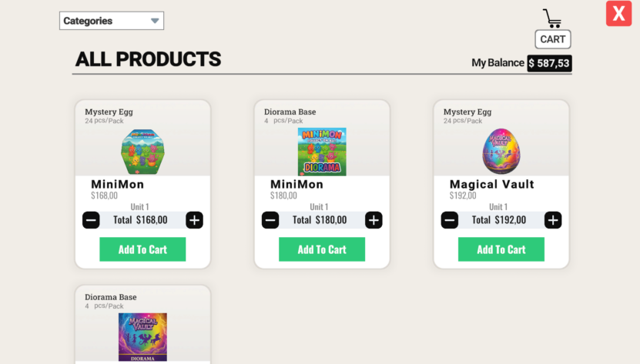Select the MiniMon Mystery Egg product image

pos(142,152)
